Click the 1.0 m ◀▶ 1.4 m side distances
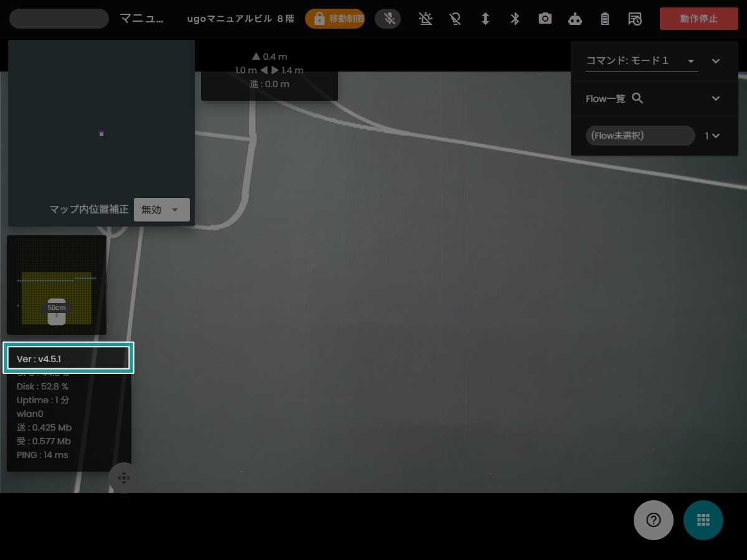The height and width of the screenshot is (560, 747). (x=270, y=70)
